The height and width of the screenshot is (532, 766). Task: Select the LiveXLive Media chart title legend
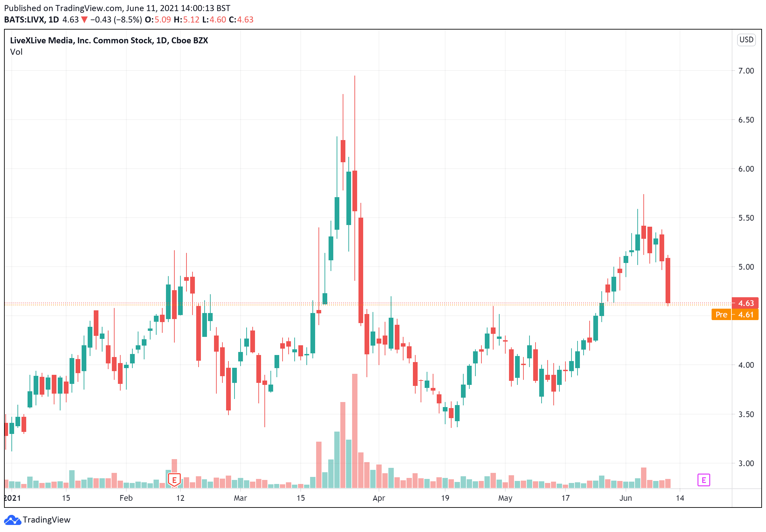[x=109, y=40]
